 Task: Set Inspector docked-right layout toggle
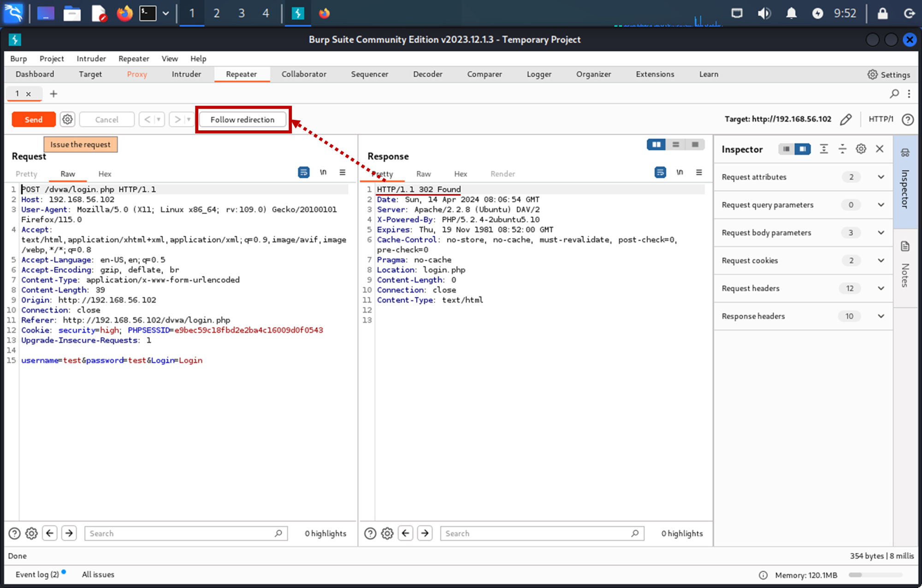click(x=803, y=149)
